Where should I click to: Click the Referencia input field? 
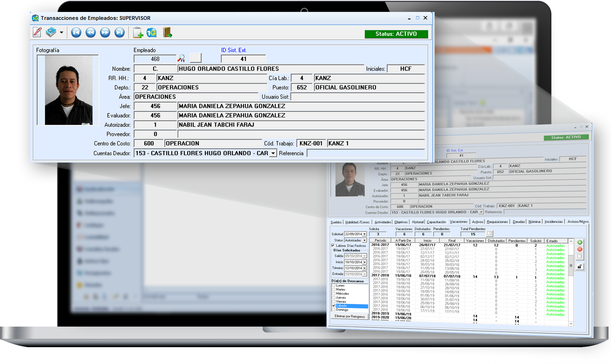pyautogui.click(x=366, y=153)
